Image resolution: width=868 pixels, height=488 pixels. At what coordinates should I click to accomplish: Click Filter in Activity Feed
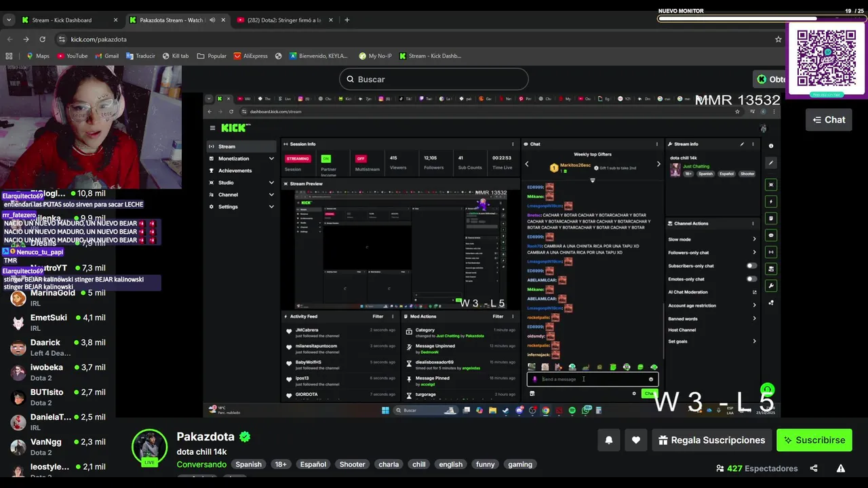click(x=378, y=316)
